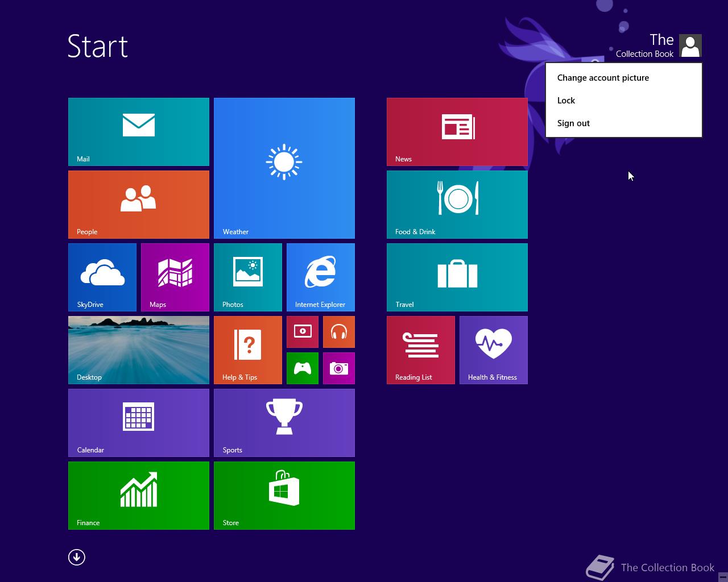This screenshot has width=728, height=582.
Task: Open the Sports tile
Action: click(x=284, y=423)
